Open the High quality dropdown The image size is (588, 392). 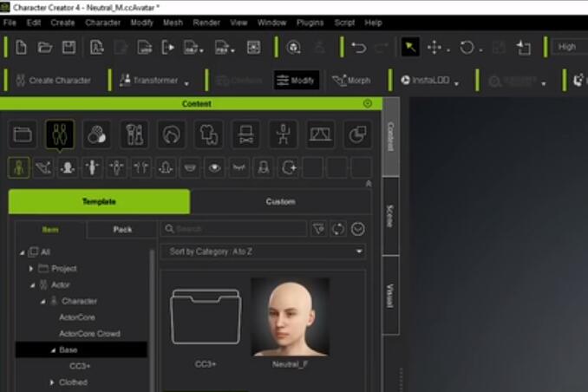(570, 47)
